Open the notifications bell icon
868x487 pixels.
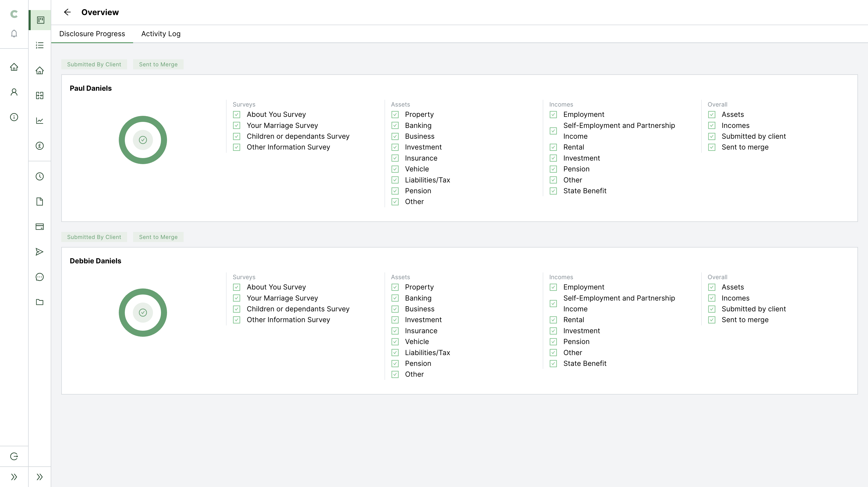(14, 33)
